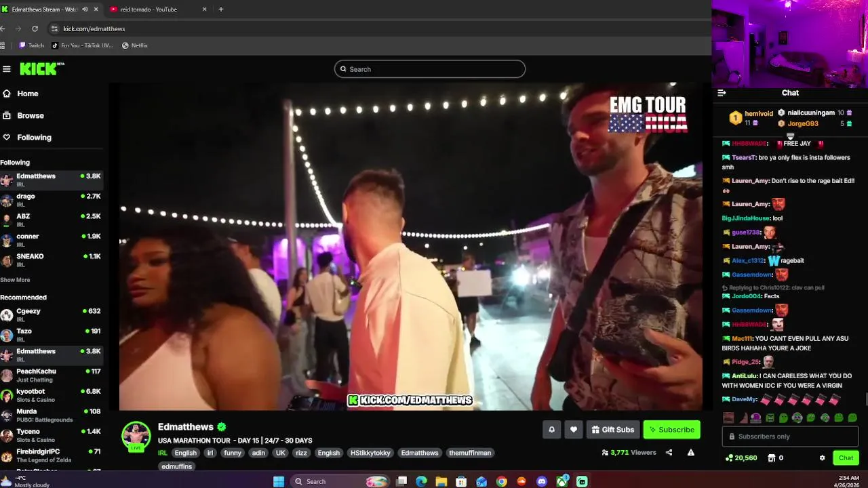Click the site info icon in address bar
The image size is (868, 488).
(54, 28)
